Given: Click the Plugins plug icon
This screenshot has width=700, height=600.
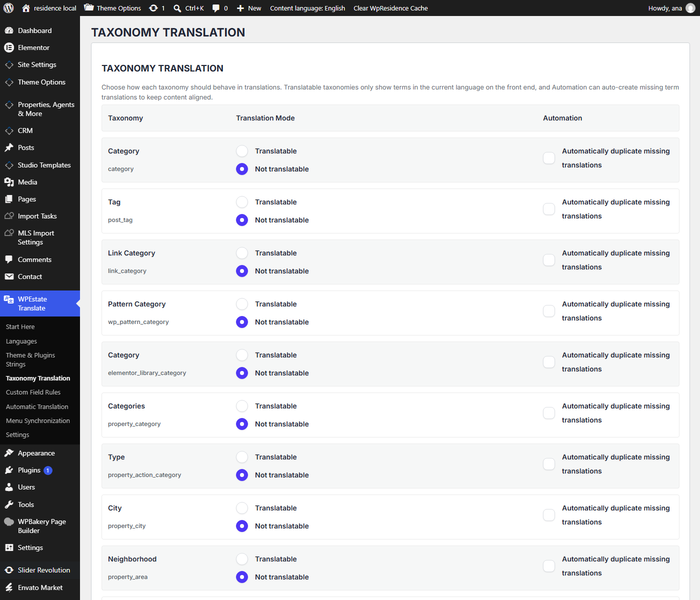Looking at the screenshot, I should coord(9,470).
